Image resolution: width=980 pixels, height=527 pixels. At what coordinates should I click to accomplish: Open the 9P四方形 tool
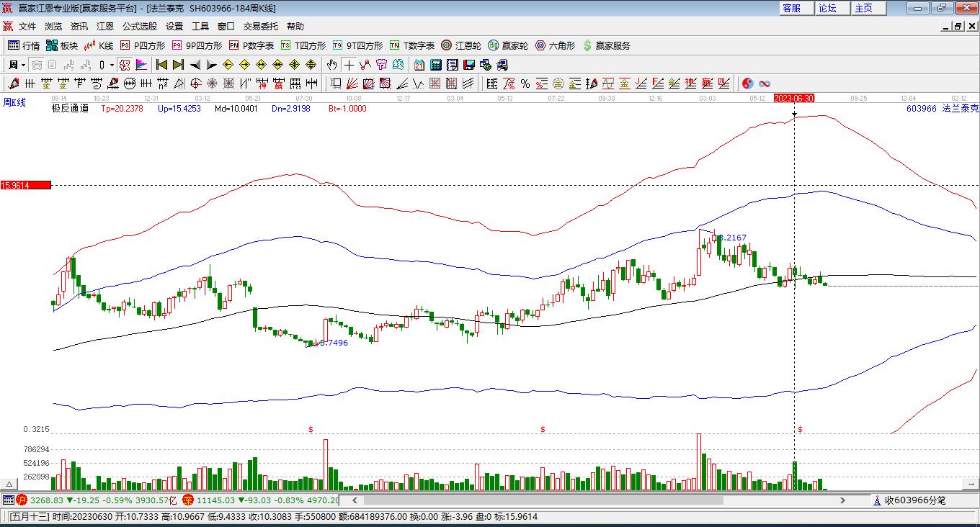click(197, 45)
